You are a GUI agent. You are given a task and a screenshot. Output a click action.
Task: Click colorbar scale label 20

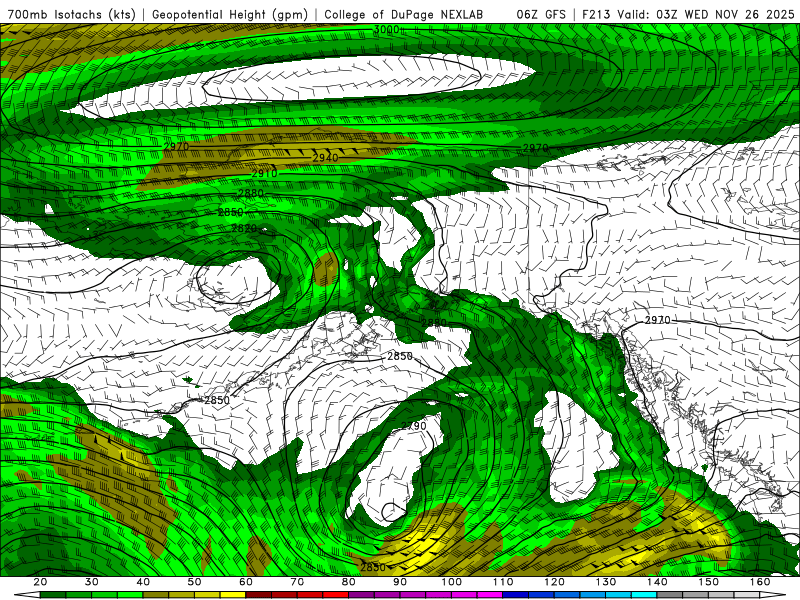pos(40,582)
